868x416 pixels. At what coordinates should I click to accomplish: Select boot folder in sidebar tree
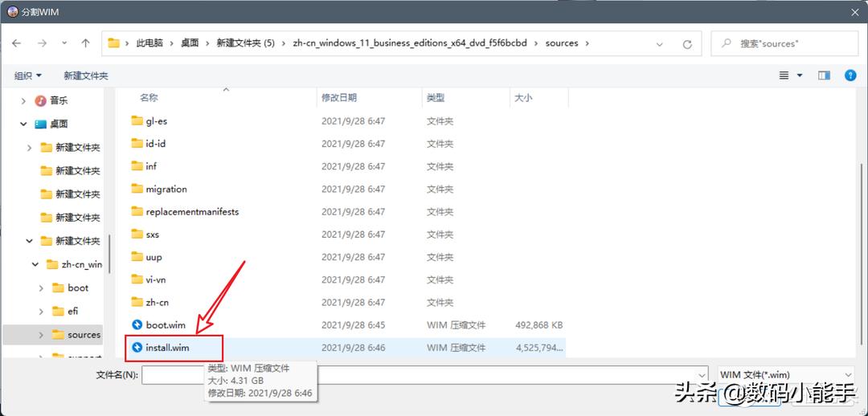coord(78,288)
